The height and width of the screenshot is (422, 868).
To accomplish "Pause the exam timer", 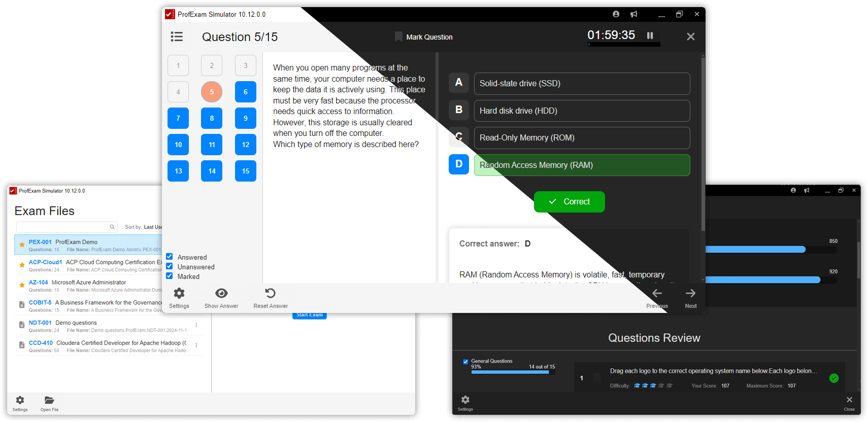I will pyautogui.click(x=650, y=36).
